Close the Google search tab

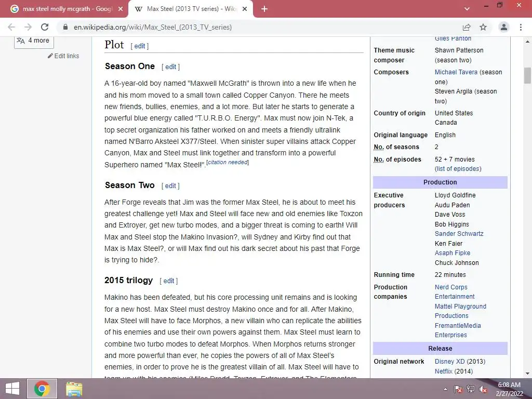pyautogui.click(x=121, y=9)
